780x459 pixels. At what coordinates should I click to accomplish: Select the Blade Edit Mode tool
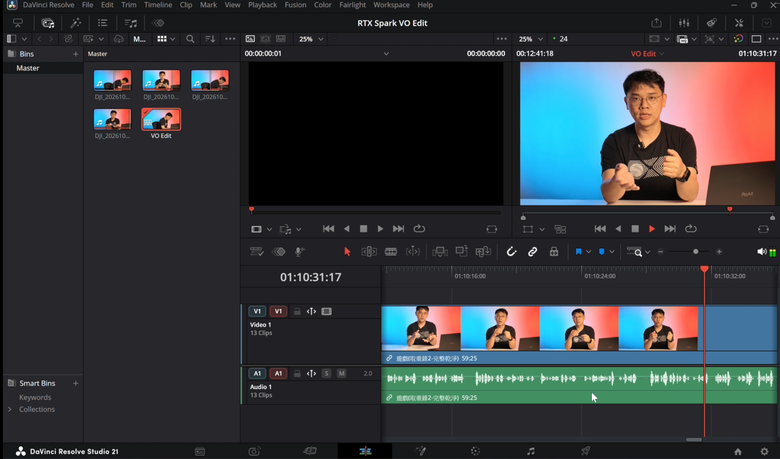[391, 252]
